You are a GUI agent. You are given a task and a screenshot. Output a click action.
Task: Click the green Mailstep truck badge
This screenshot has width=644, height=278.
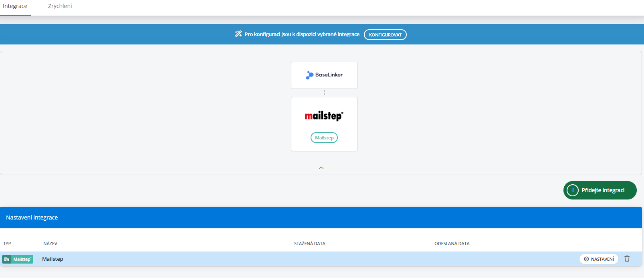(18, 259)
